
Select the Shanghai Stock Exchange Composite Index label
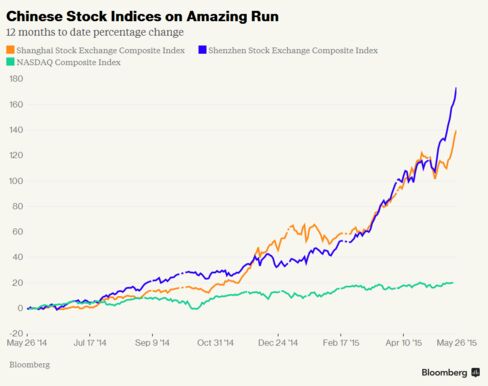coord(100,50)
